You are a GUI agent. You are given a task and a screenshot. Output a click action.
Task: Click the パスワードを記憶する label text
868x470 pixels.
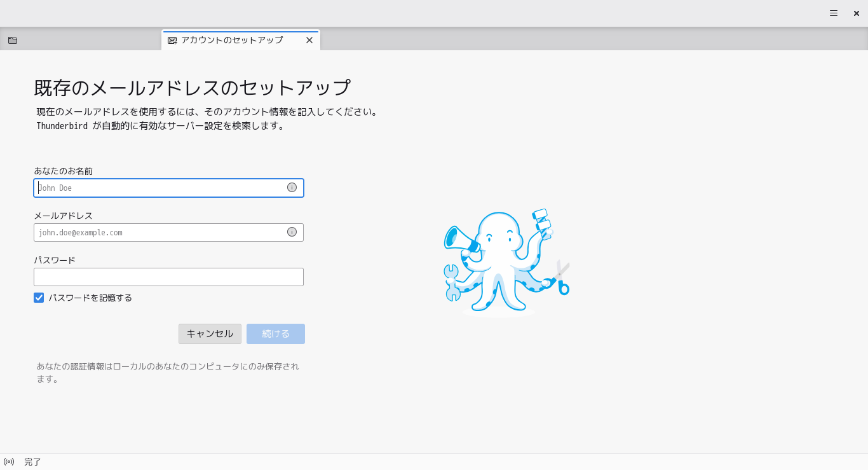(x=90, y=298)
